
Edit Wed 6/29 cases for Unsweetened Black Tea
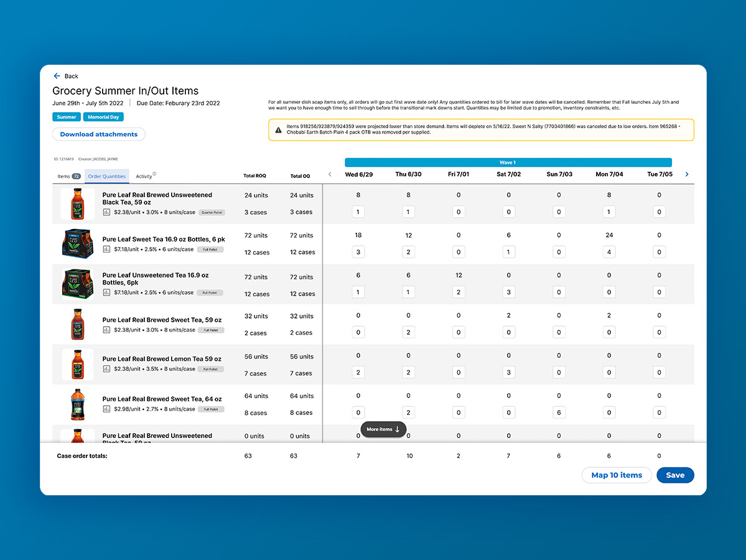[x=358, y=212]
